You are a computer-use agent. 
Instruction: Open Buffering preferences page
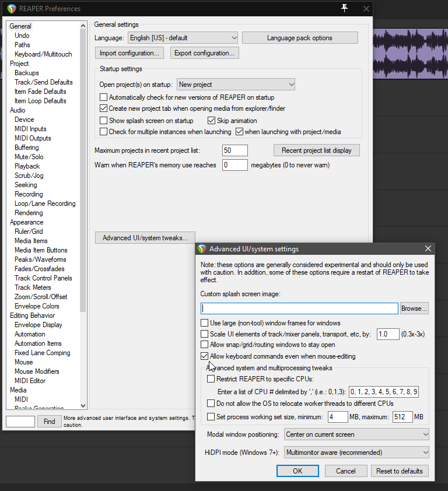(27, 148)
